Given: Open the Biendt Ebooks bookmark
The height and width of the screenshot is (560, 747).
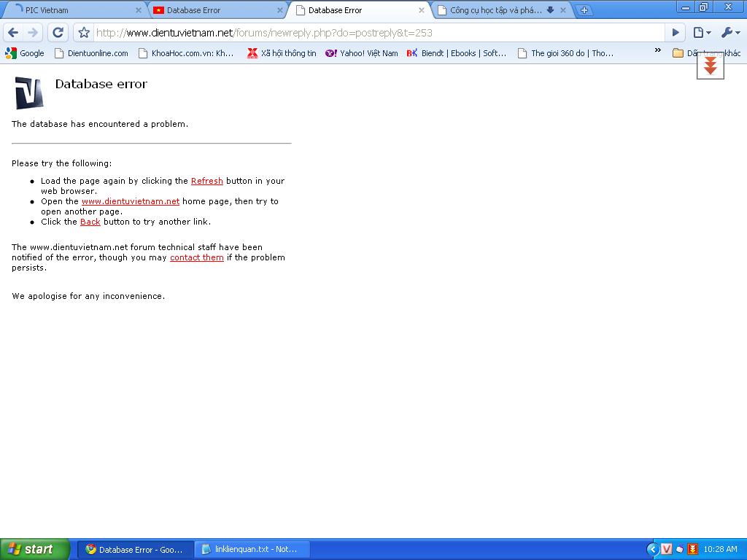Looking at the screenshot, I should [457, 52].
